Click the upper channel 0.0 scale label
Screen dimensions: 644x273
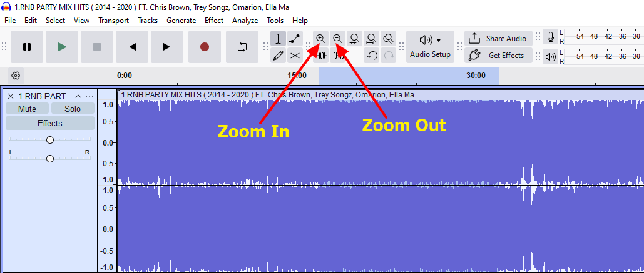click(x=107, y=142)
